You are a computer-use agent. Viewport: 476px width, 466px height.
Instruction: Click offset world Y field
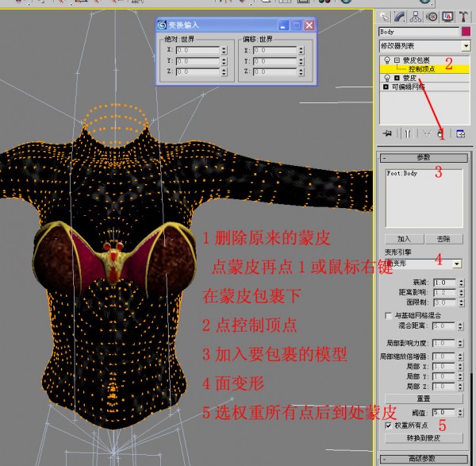(x=274, y=61)
